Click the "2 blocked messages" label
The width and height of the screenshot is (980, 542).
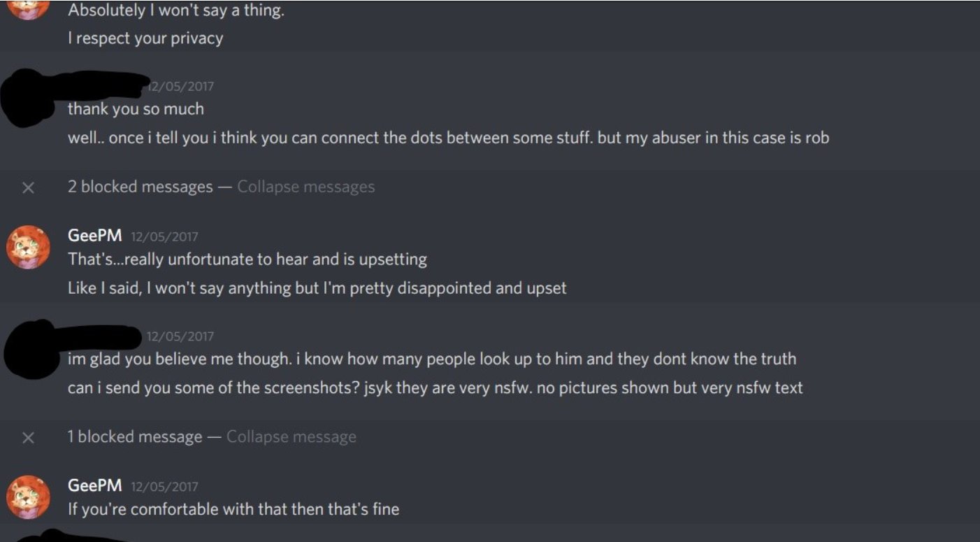(140, 187)
